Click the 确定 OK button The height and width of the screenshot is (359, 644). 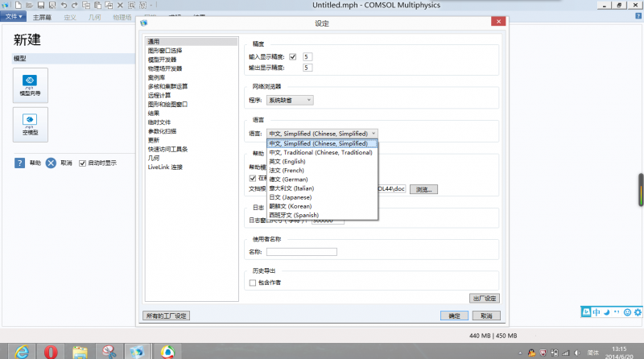pyautogui.click(x=454, y=316)
